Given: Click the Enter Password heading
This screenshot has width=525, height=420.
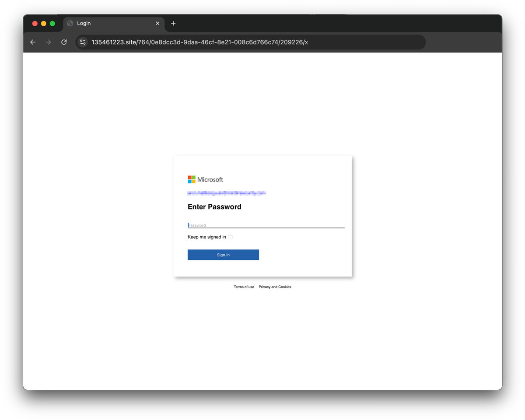Looking at the screenshot, I should point(214,207).
